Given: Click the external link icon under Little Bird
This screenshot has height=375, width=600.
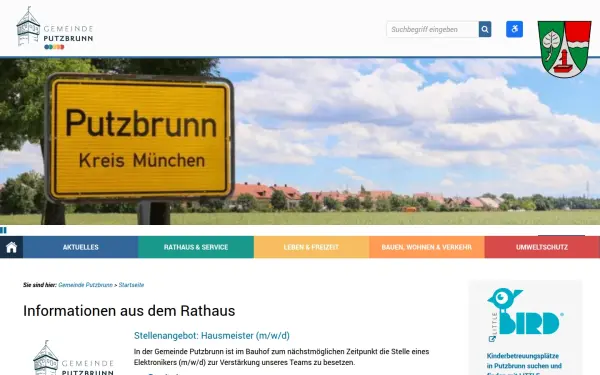Looking at the screenshot, I should (x=492, y=339).
